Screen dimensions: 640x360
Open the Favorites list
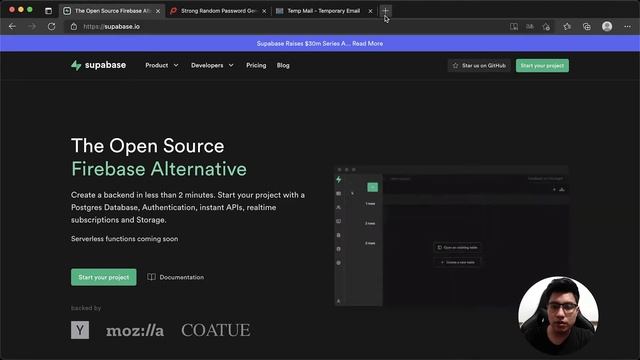point(567,27)
